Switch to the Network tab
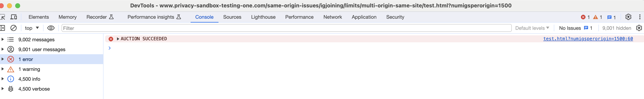Viewport: 644px width, 99px height. coord(332,17)
